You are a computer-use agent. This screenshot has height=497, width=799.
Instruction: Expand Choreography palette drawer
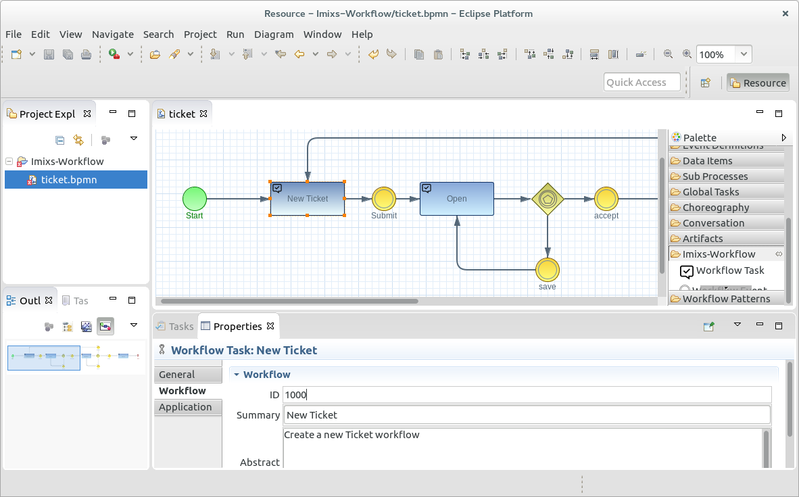pyautogui.click(x=727, y=207)
